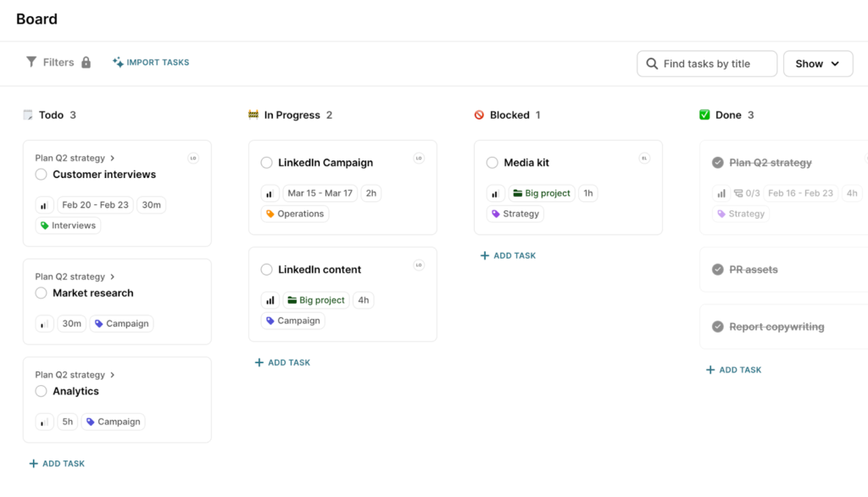Click the Find tasks by title search field

click(707, 64)
